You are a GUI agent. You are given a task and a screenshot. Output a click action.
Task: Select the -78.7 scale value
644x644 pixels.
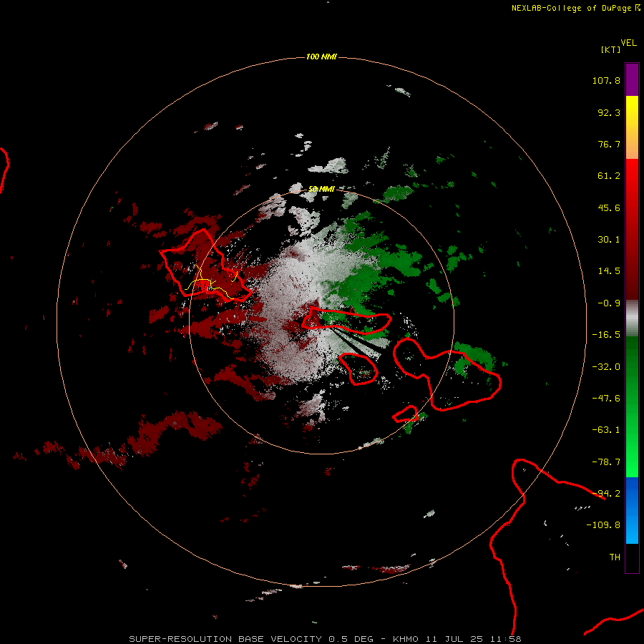(606, 462)
